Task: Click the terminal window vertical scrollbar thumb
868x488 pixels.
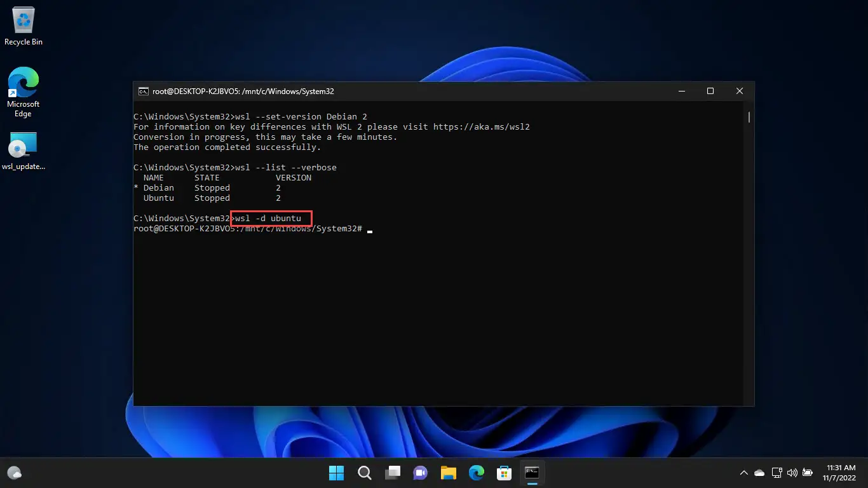Action: click(749, 118)
